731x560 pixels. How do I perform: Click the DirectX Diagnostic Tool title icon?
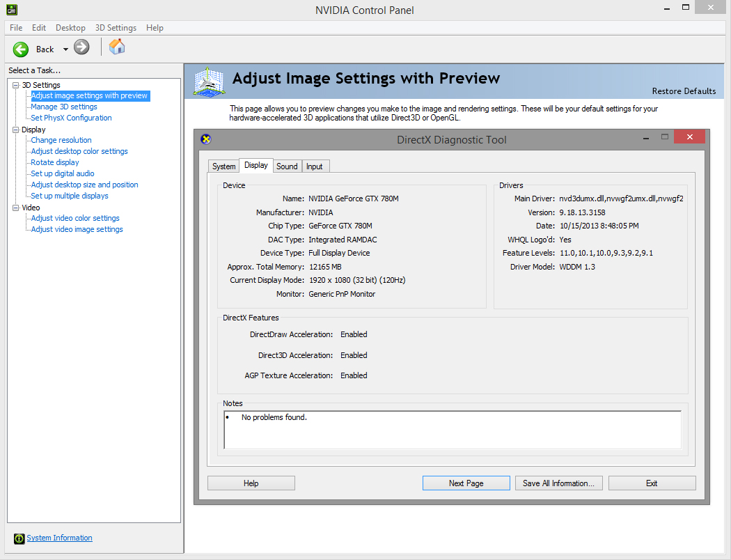[205, 139]
